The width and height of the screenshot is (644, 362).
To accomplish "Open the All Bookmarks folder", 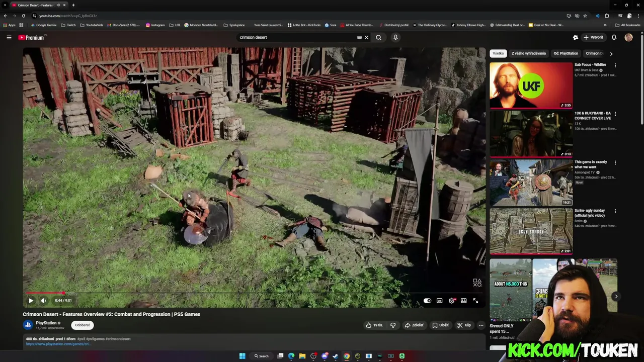I will 627,25.
